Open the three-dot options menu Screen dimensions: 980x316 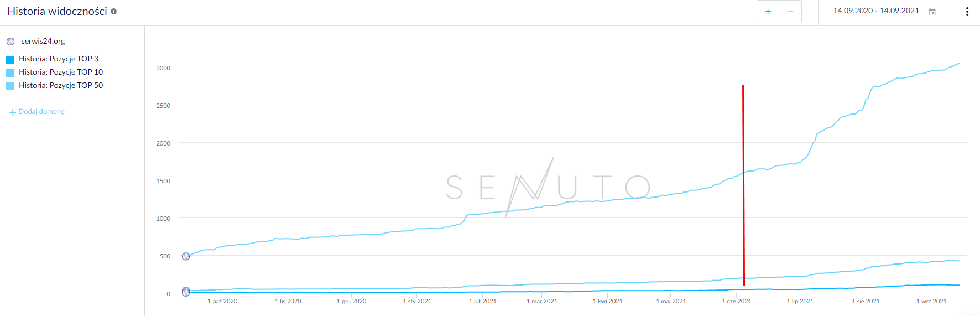pyautogui.click(x=967, y=12)
